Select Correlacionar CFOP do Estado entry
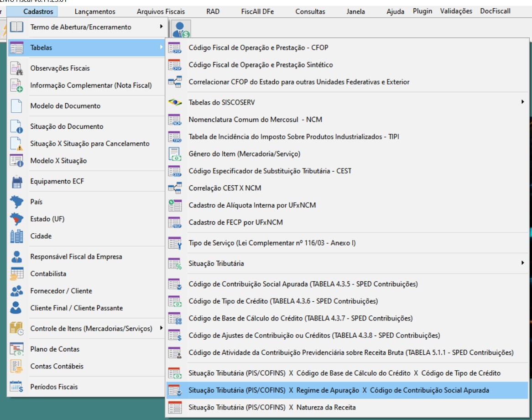 click(x=347, y=82)
